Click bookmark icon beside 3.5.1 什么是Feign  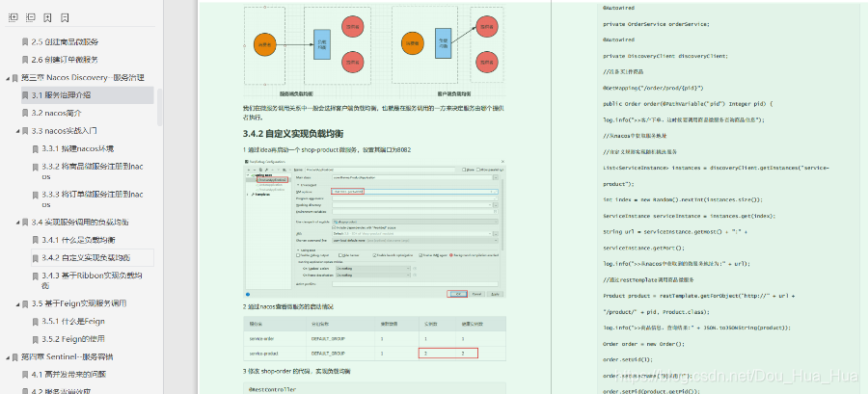click(x=35, y=322)
